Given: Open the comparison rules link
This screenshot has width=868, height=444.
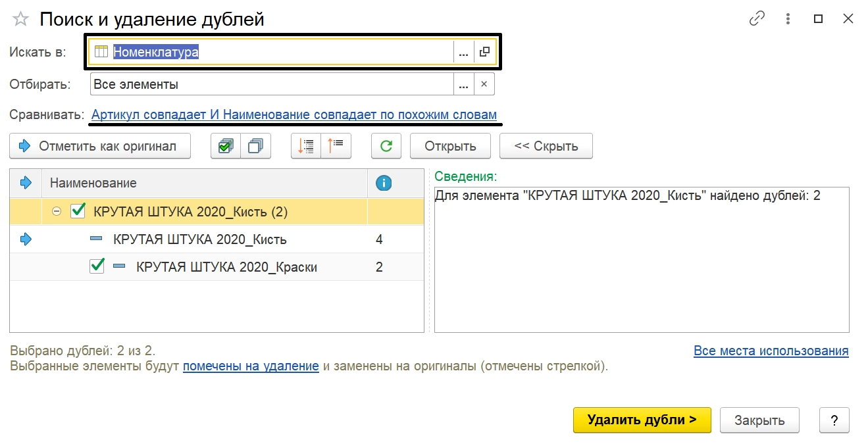Looking at the screenshot, I should point(294,115).
